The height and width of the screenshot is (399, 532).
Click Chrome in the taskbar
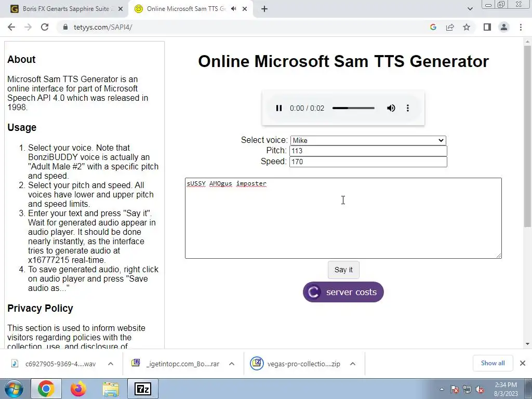click(46, 389)
